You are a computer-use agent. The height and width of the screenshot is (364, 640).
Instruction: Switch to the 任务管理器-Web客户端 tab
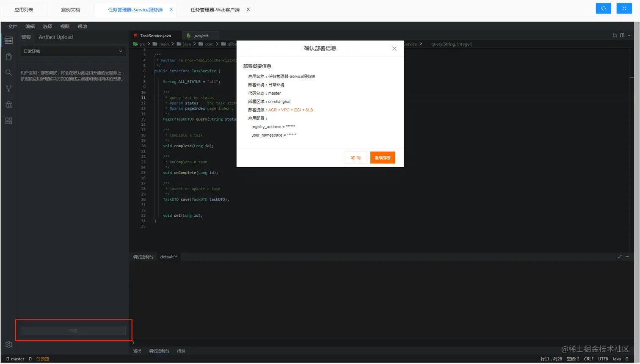coord(215,9)
